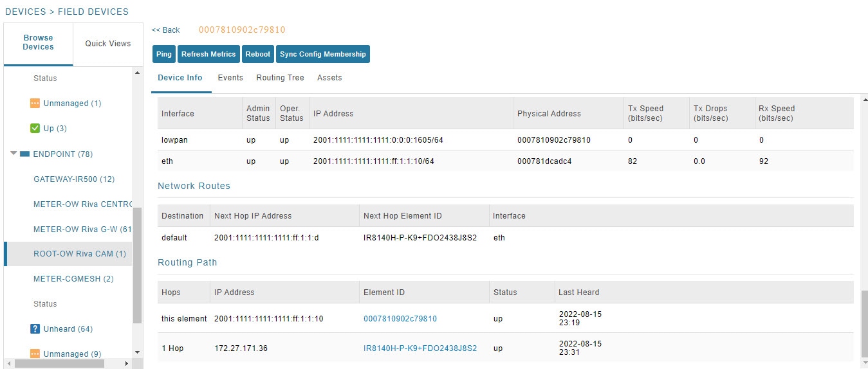The image size is (868, 369).
Task: Open the Assets tab
Action: pyautogui.click(x=329, y=78)
